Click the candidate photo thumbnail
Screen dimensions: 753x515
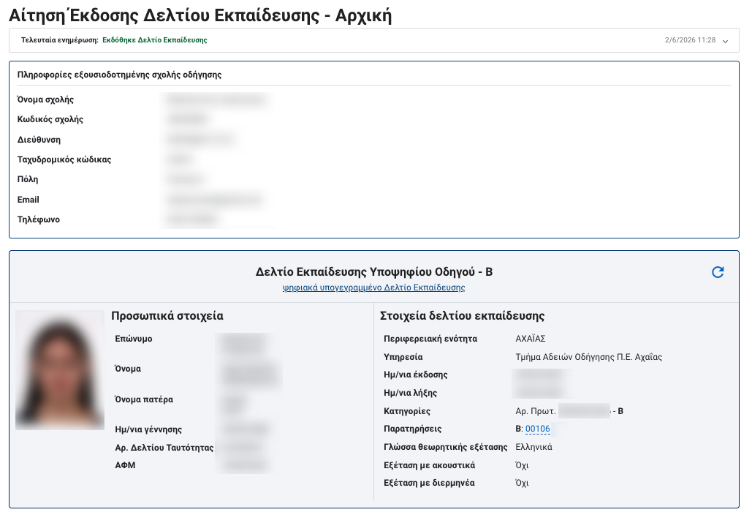(x=60, y=370)
